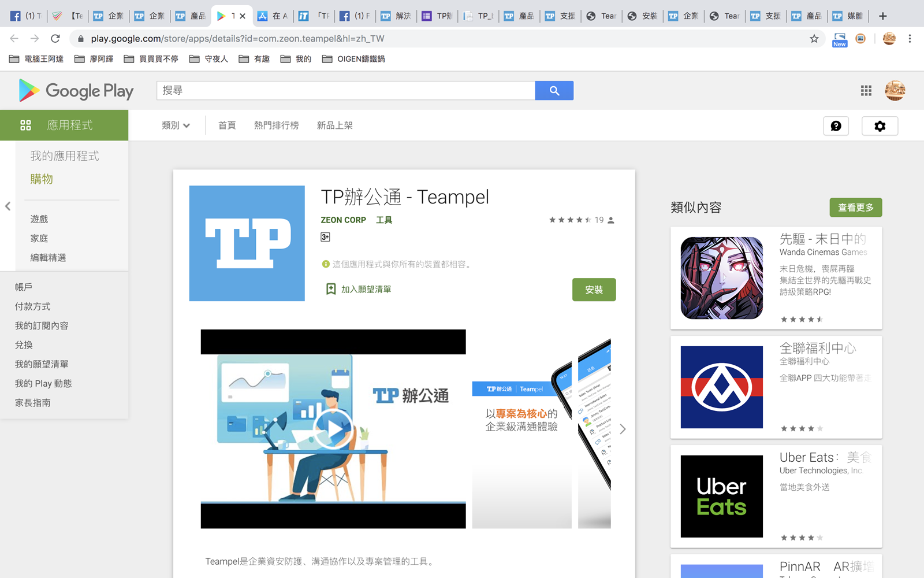Click the Google Play logo

(x=76, y=91)
